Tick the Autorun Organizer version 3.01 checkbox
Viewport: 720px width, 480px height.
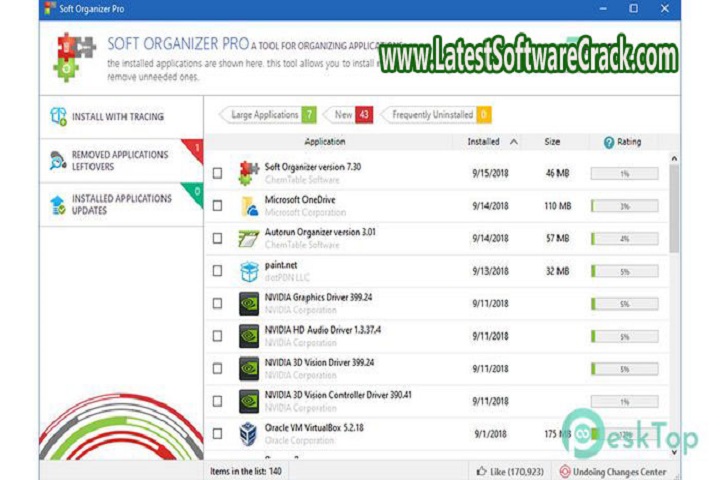click(217, 238)
